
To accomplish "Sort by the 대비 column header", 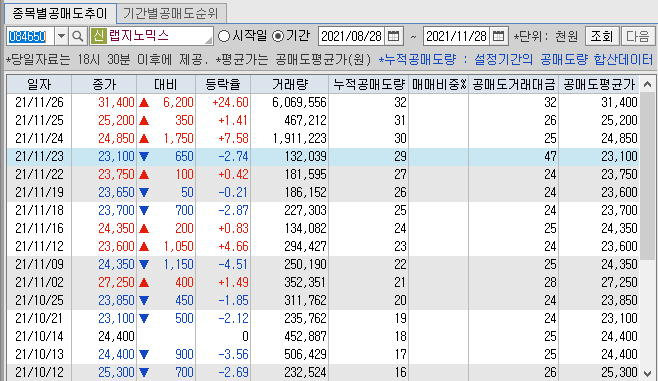I will (x=166, y=84).
